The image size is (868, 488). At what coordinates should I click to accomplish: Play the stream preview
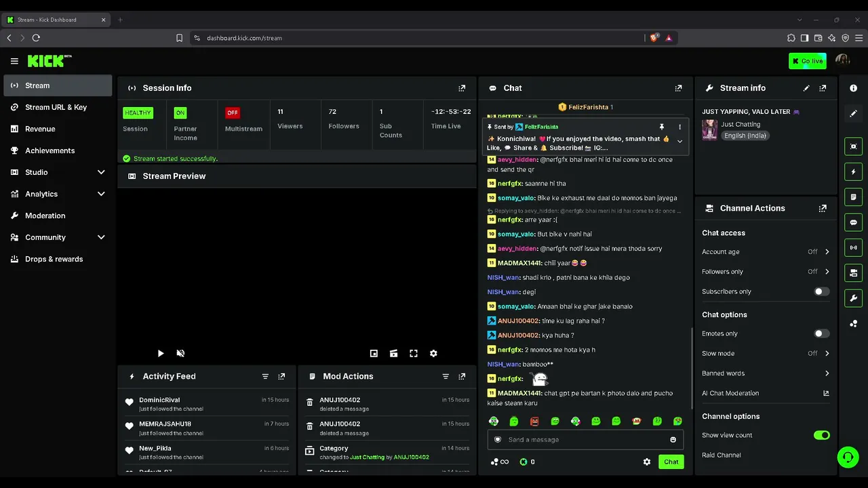click(x=161, y=353)
